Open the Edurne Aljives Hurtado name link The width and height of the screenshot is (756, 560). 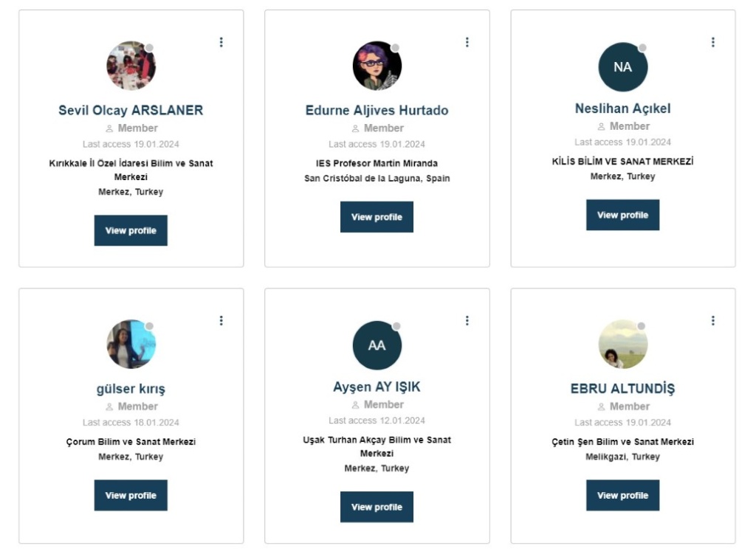click(377, 111)
